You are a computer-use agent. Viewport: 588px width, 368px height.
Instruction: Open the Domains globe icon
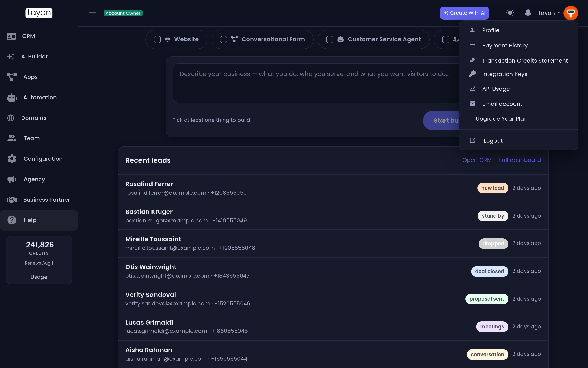[x=10, y=118]
